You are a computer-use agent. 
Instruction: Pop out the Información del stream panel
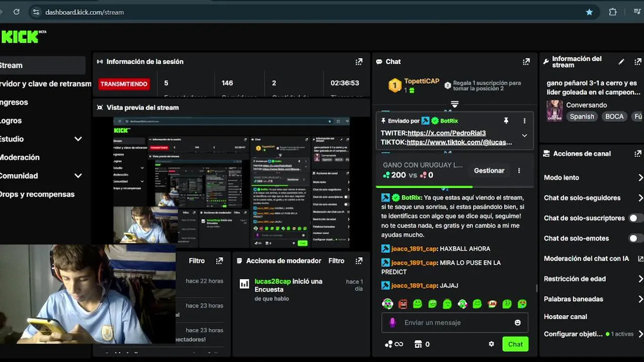tap(638, 62)
